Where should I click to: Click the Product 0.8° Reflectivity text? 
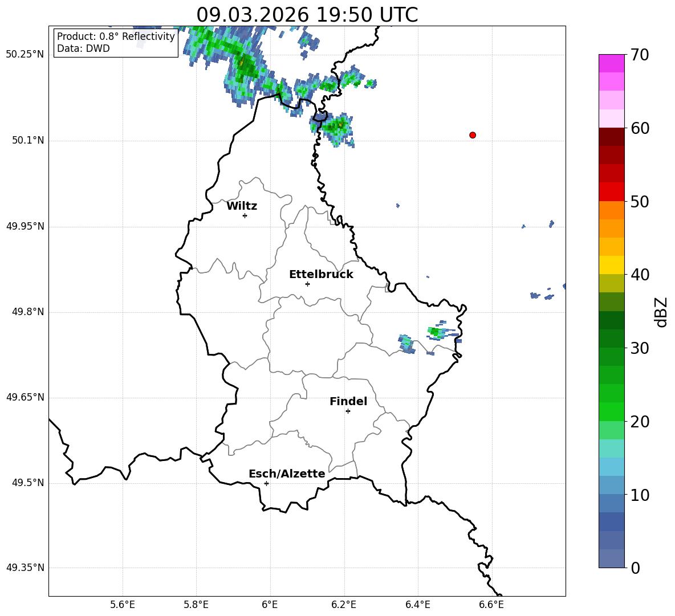(116, 36)
